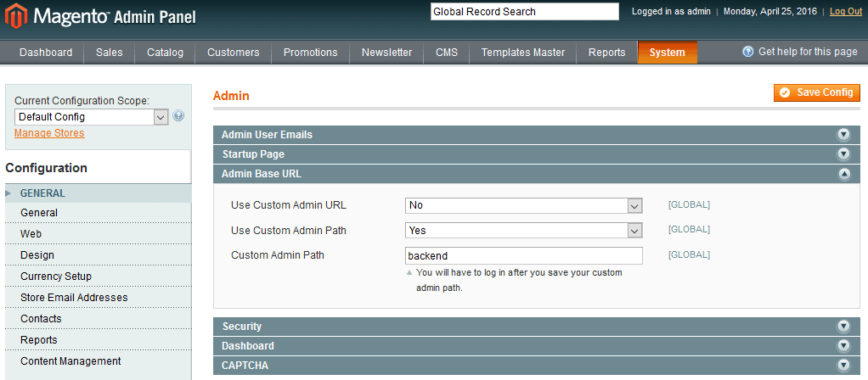Click the Custom Admin Path text field
This screenshot has width=868, height=380.
coord(524,255)
